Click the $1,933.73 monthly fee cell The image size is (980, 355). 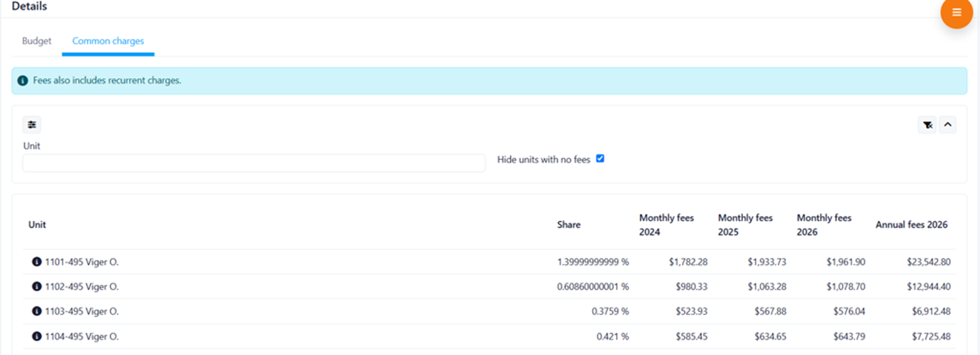767,262
